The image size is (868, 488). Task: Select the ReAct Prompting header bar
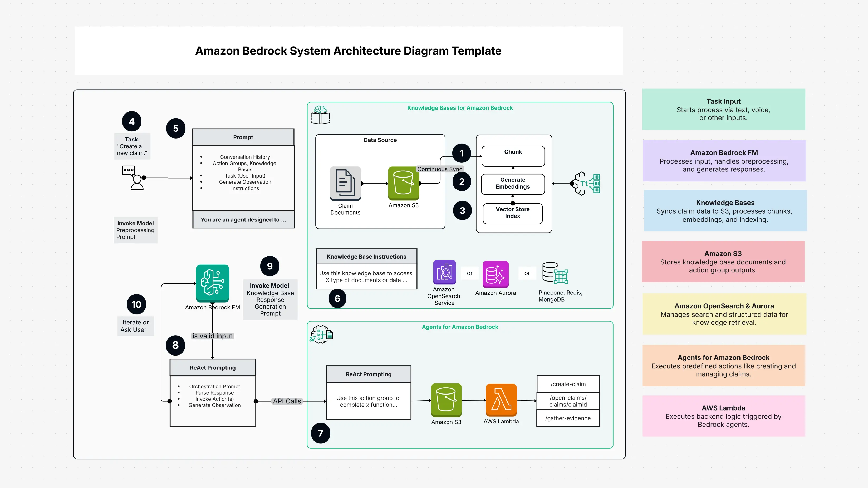coord(213,367)
